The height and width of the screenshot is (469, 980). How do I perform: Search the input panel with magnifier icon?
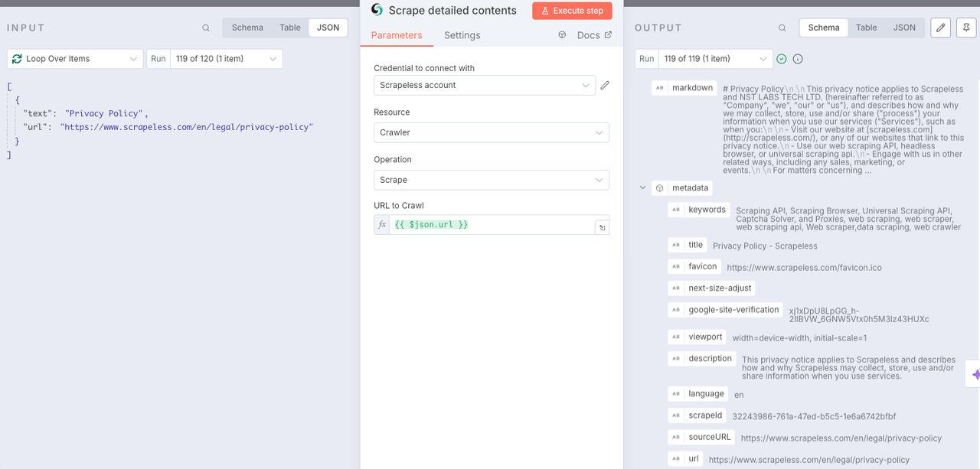[x=206, y=28]
